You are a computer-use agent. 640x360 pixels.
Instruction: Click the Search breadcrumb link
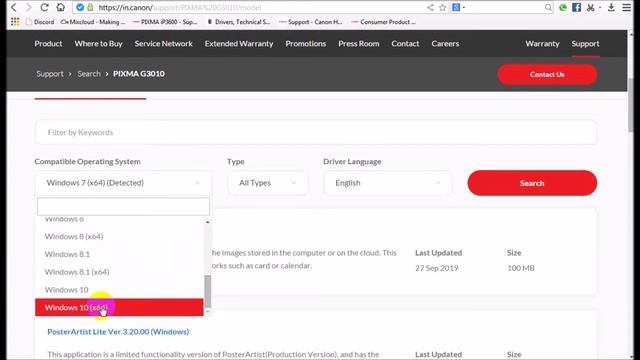[89, 74]
